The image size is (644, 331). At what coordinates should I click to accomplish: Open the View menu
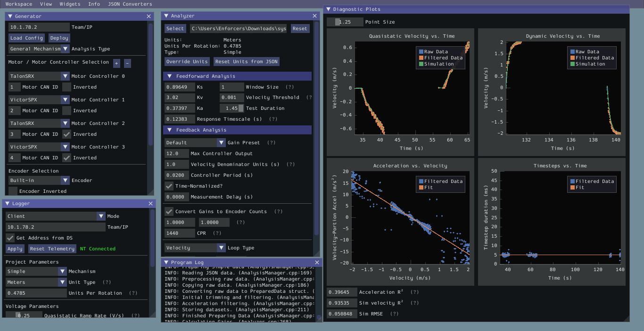[46, 4]
